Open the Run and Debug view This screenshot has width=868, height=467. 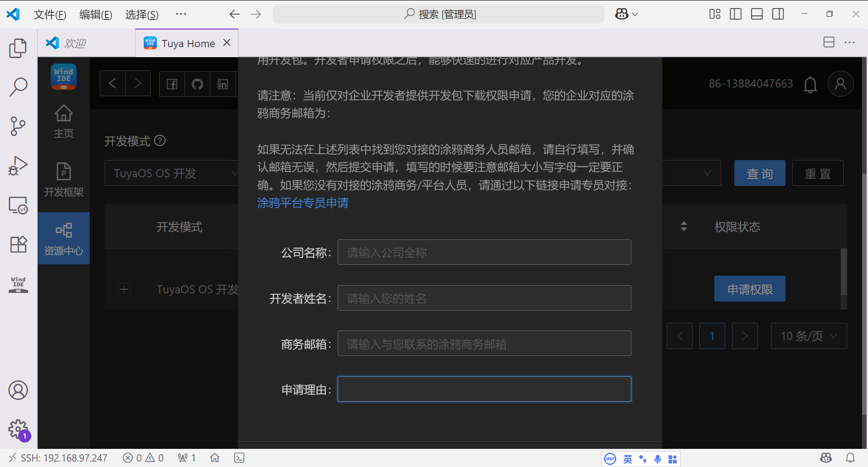18,165
